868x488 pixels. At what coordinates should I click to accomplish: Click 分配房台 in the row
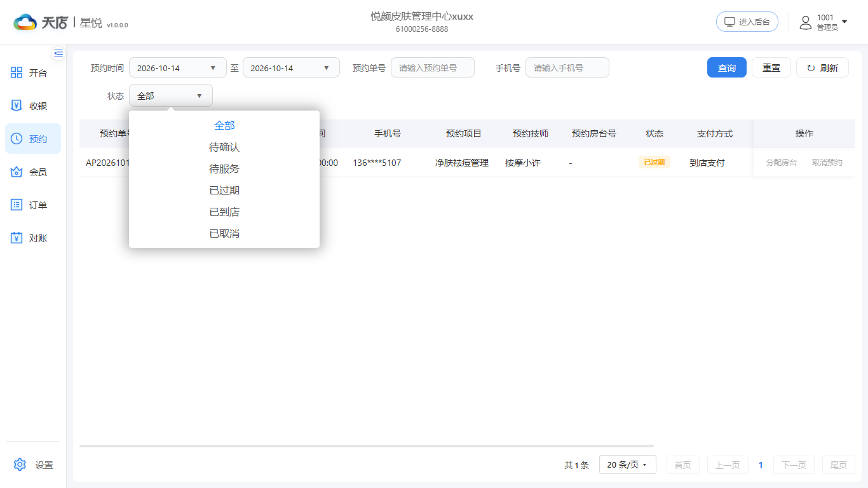click(782, 163)
